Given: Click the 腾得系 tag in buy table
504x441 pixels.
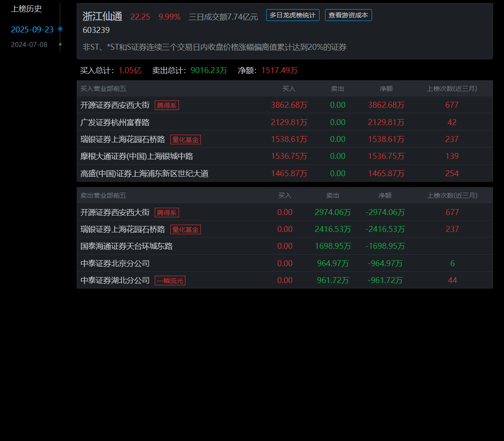Looking at the screenshot, I should click(x=167, y=105).
